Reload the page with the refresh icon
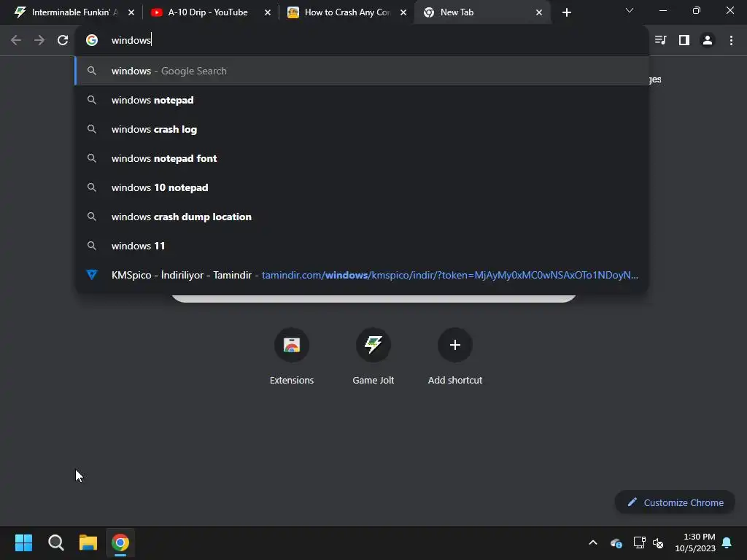Image resolution: width=747 pixels, height=560 pixels. (63, 41)
